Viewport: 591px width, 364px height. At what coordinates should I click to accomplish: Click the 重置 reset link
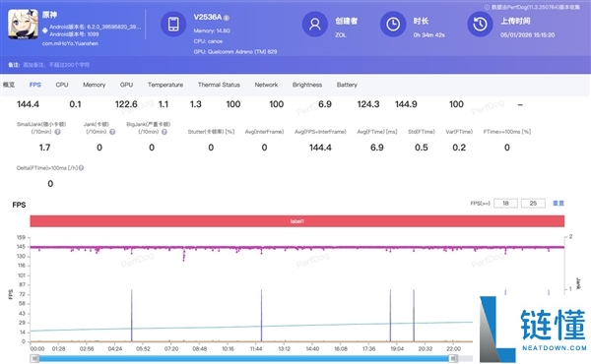[558, 204]
